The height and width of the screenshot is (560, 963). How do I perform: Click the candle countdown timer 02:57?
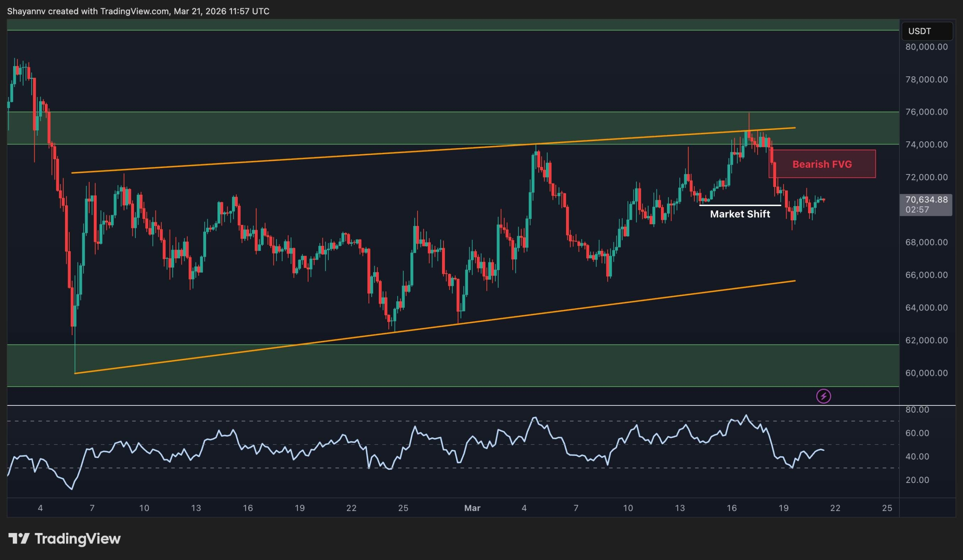(917, 210)
